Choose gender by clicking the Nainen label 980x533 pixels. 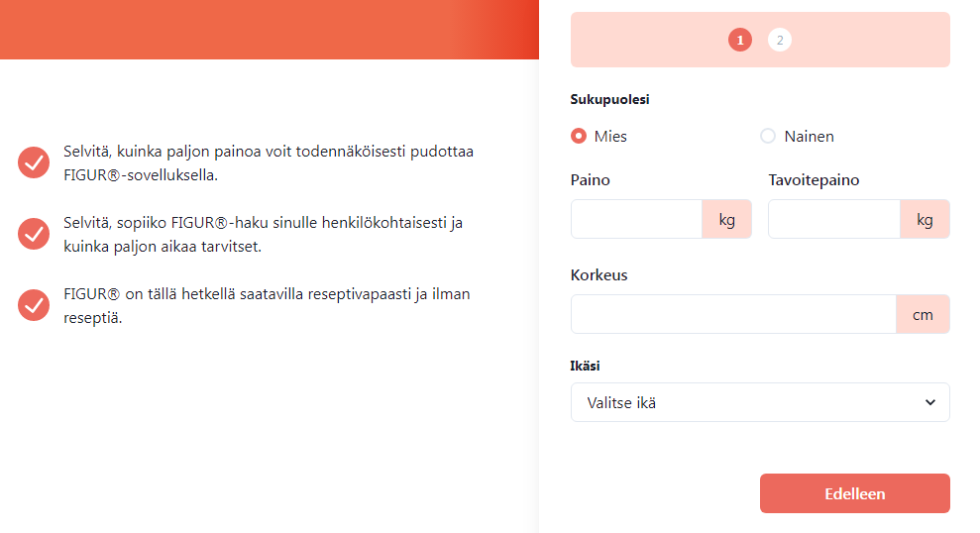(x=809, y=136)
